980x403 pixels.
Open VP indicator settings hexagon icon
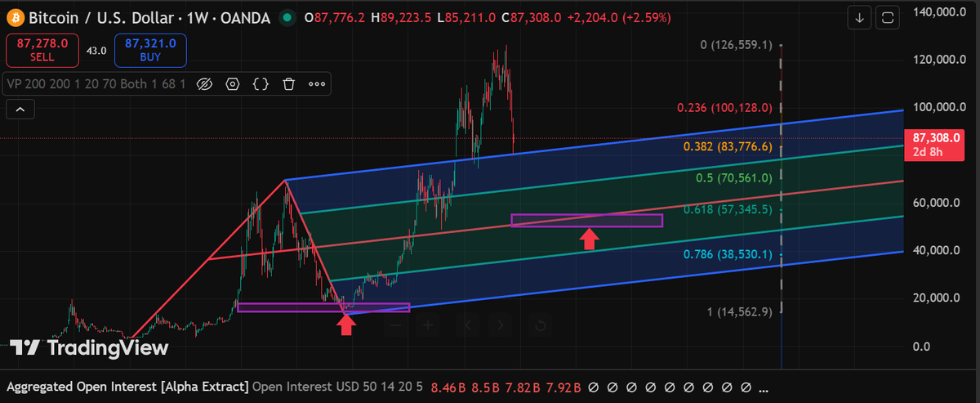point(233,83)
